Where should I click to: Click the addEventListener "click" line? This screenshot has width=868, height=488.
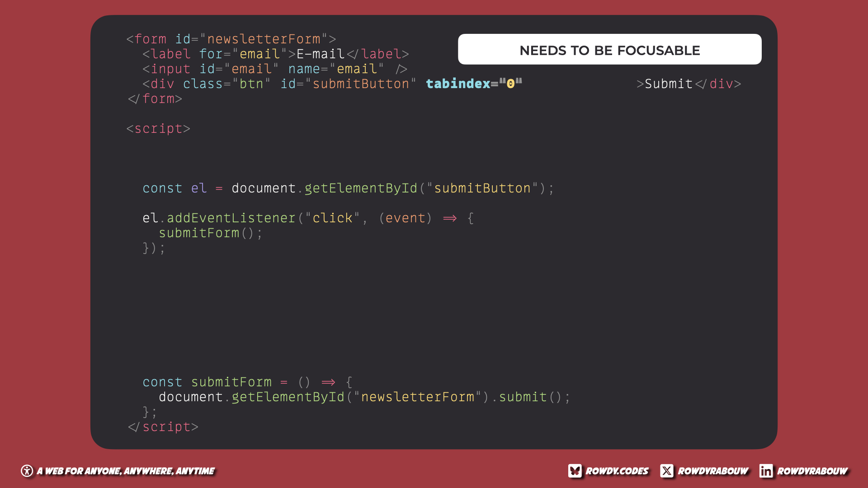[x=308, y=218]
